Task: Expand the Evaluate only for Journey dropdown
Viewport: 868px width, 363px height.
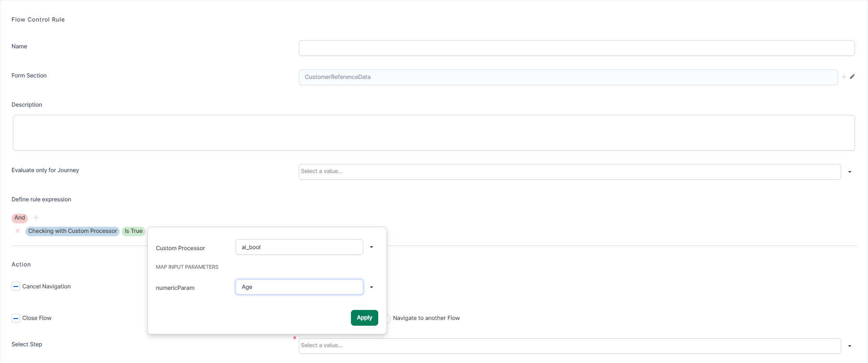Action: (x=850, y=172)
